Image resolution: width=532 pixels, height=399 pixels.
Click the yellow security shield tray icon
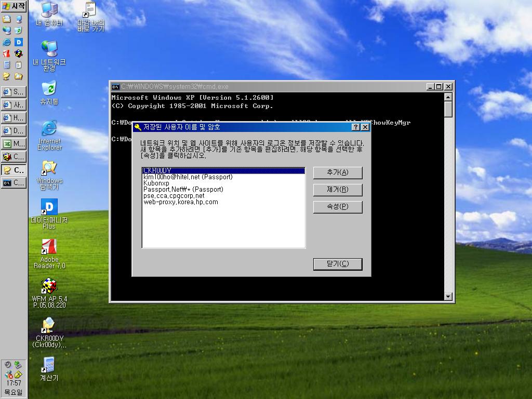tap(18, 374)
